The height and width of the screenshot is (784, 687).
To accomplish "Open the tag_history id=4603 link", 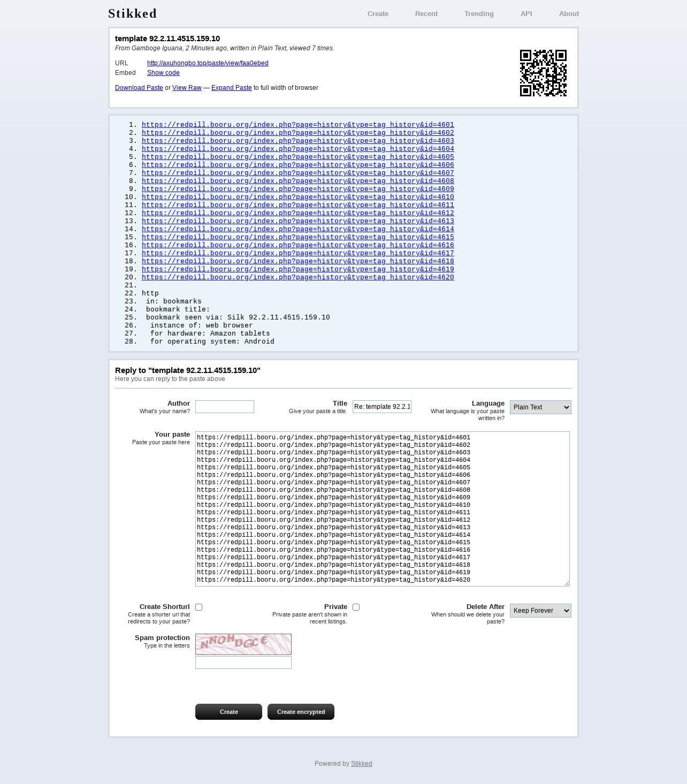I will (298, 141).
